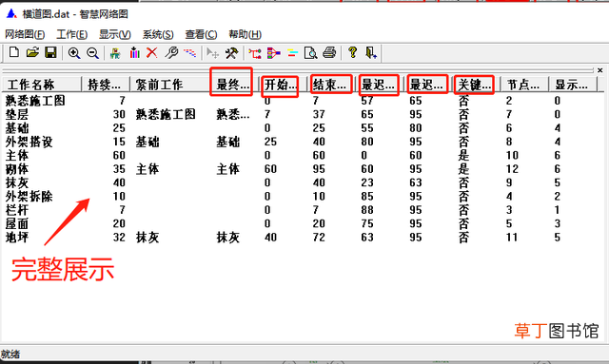Image resolution: width=609 pixels, height=364 pixels.
Task: Click the exit door icon
Action: coord(371,53)
